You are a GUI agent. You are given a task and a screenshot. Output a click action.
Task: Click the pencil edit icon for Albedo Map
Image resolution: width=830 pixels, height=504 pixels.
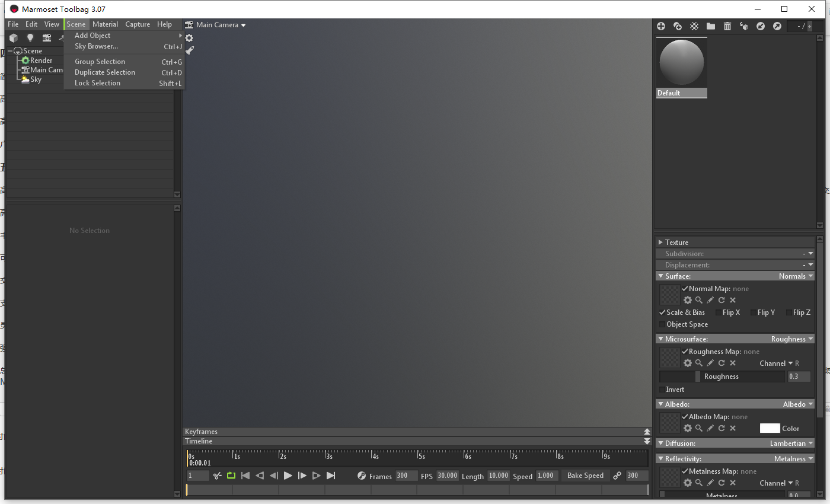[x=710, y=428]
